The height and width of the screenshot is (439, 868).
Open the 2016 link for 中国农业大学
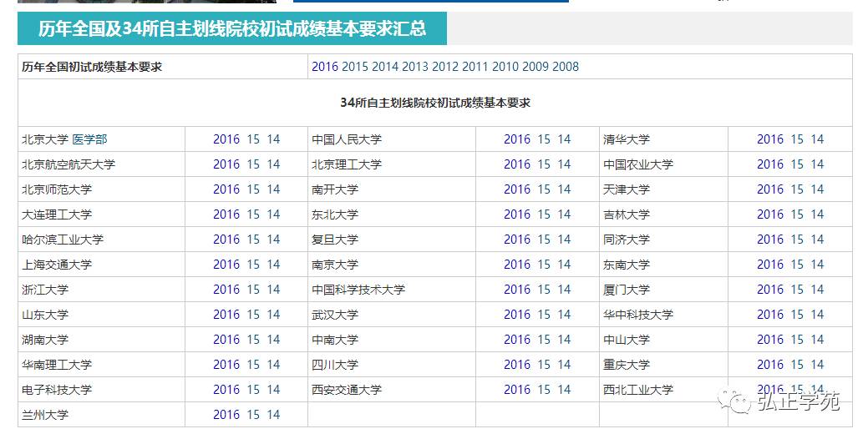point(770,164)
